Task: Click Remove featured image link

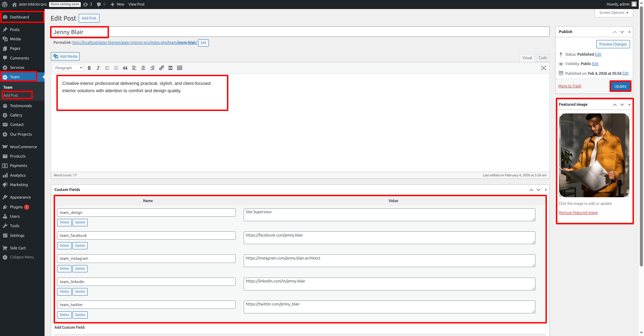Action: pos(578,213)
